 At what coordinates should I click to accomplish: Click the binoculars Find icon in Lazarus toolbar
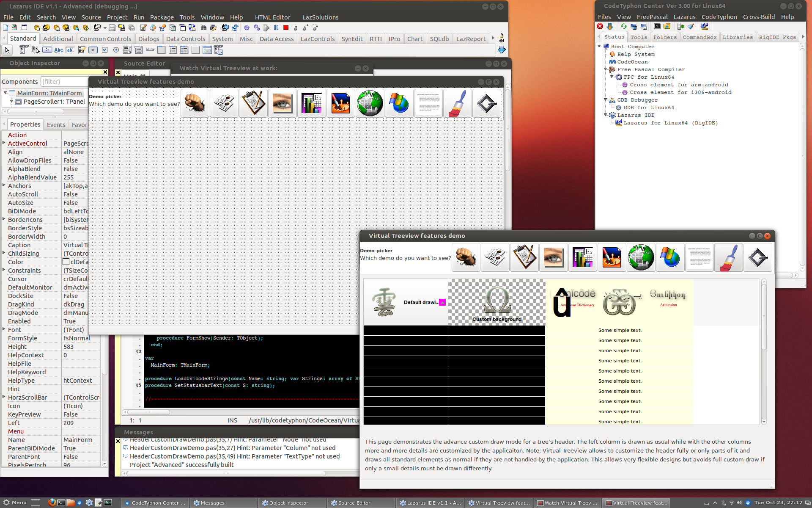pos(203,28)
